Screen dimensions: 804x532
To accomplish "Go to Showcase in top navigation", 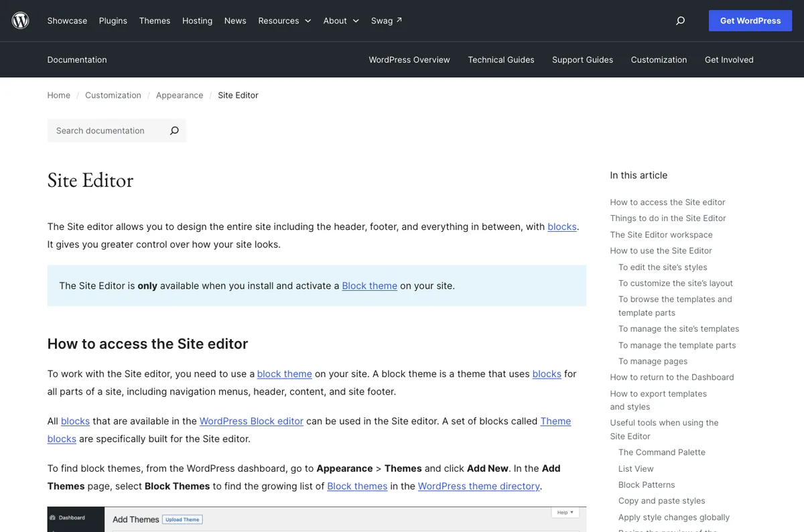I will click(67, 21).
